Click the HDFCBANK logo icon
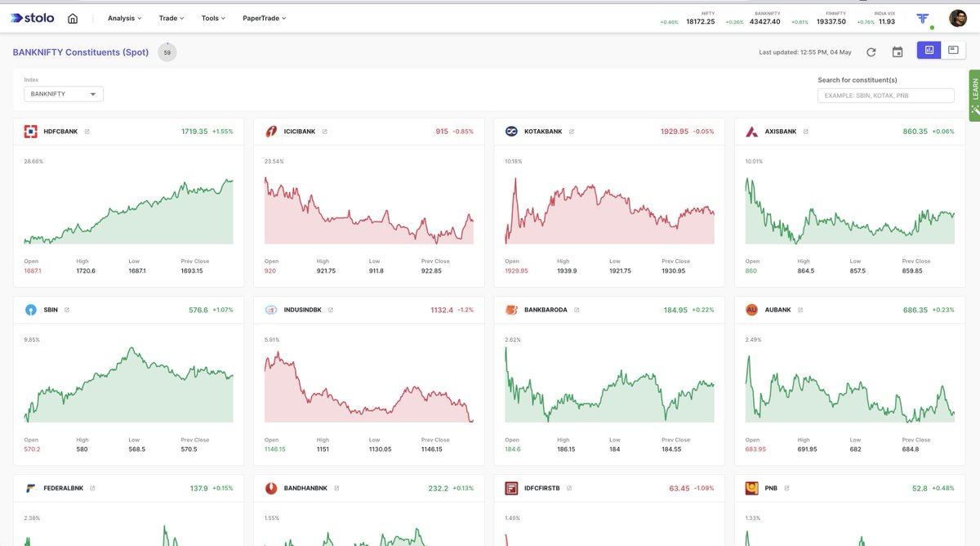Viewport: 980px width, 546px height. point(31,132)
